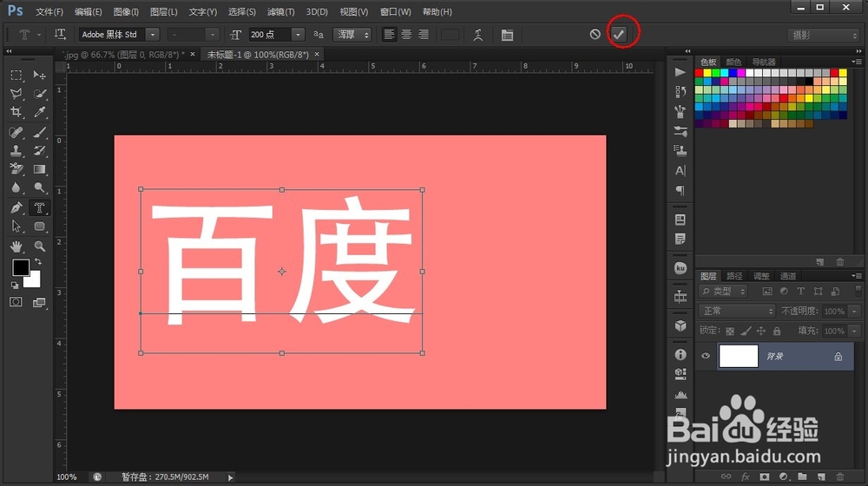Viewport: 868px width, 486px height.
Task: Select the Zoom tool
Action: [39, 246]
